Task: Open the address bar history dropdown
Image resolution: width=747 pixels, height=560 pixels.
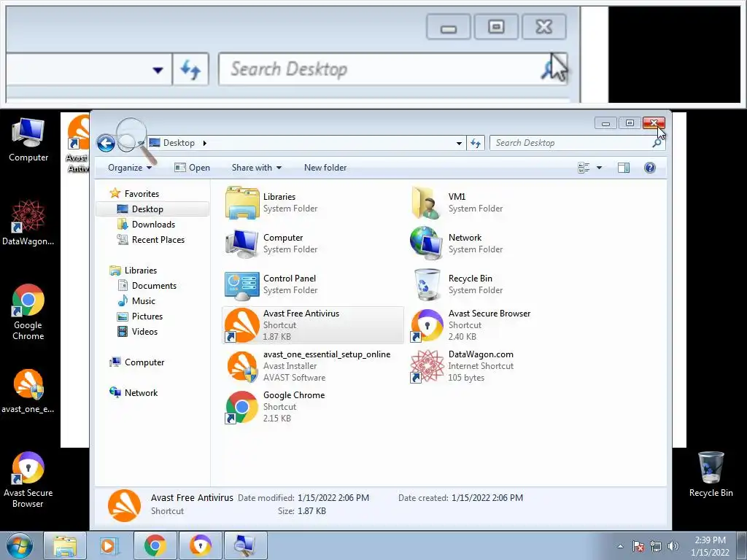Action: [459, 143]
